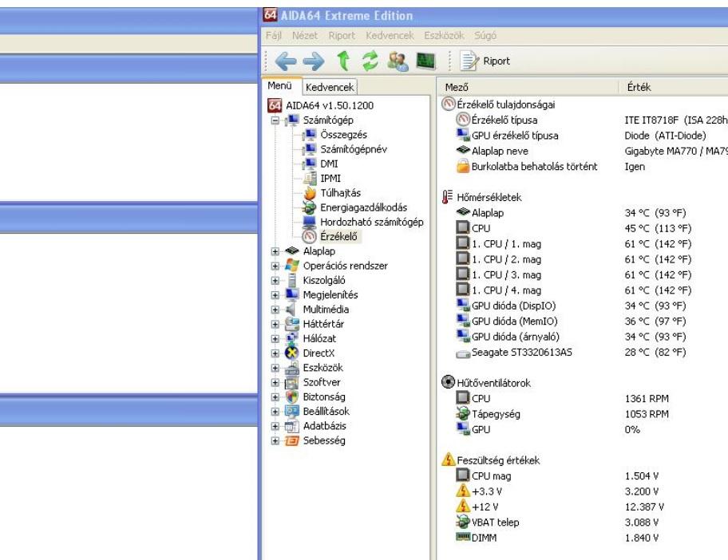The width and height of the screenshot is (728, 560).
Task: Click the Érzékelő gauge icon in tree
Action: pos(309,237)
